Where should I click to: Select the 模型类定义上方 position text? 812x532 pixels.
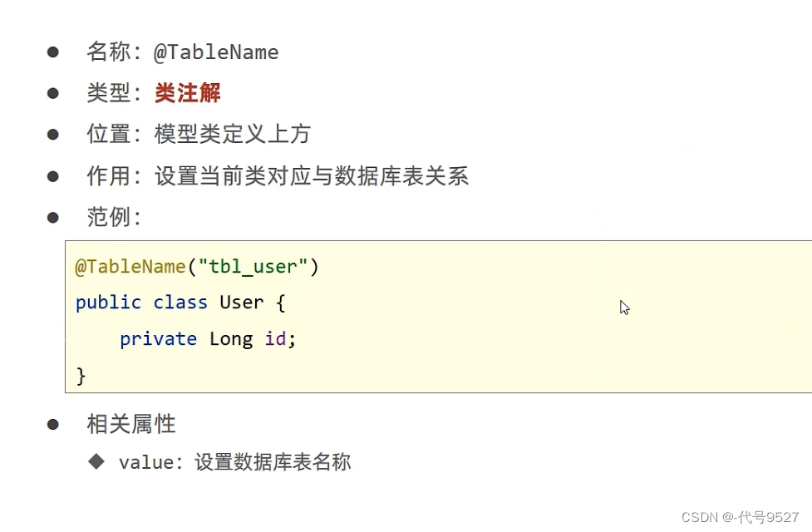233,134
